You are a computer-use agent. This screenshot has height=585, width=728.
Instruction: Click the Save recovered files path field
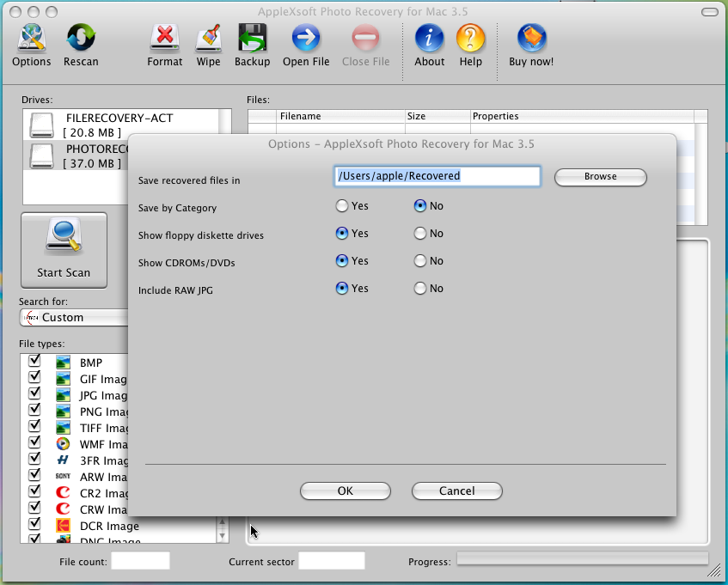[x=437, y=176]
